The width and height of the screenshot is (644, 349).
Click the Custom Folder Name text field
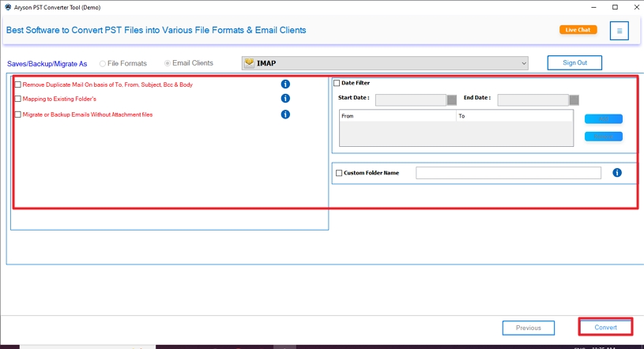(508, 173)
